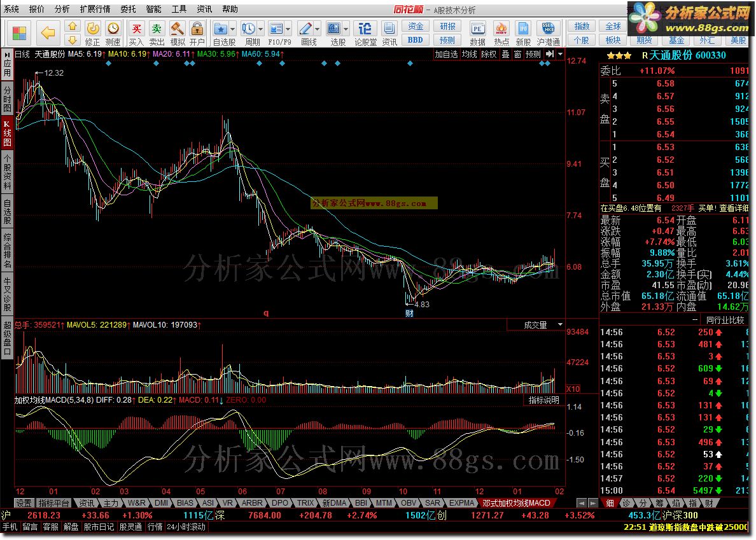
Task: Click the 资金 toolbar button
Action: click(x=416, y=26)
